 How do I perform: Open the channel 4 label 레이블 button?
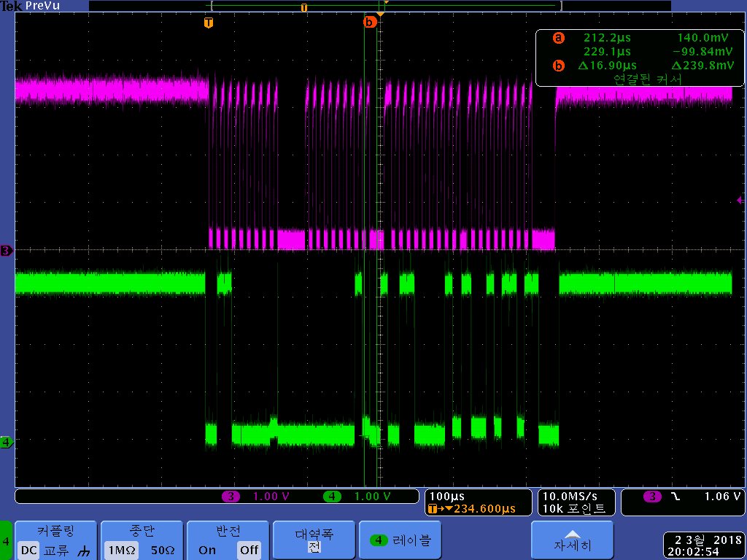pos(400,540)
